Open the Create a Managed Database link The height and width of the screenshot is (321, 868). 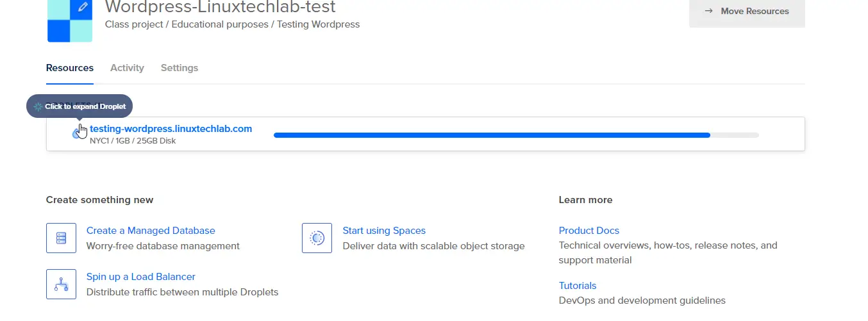(x=151, y=231)
